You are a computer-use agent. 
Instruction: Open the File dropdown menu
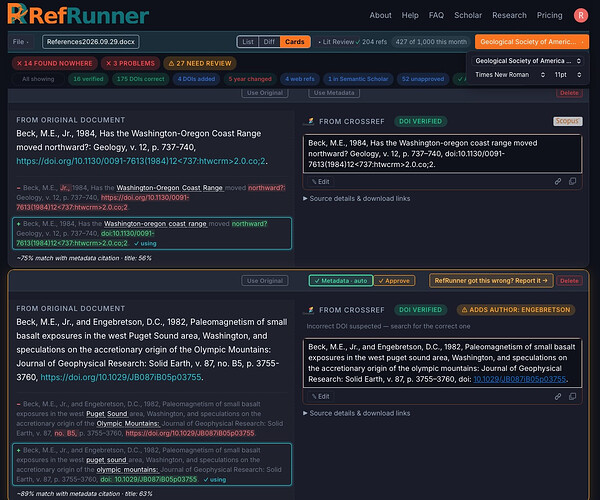(x=20, y=42)
